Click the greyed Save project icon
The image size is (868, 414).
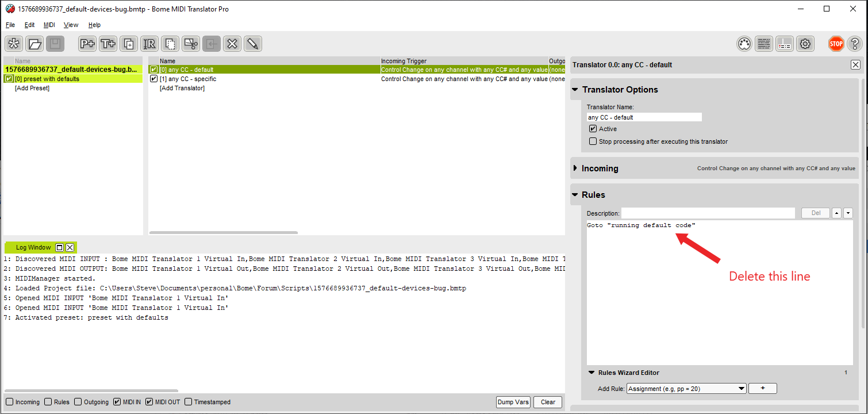point(55,43)
